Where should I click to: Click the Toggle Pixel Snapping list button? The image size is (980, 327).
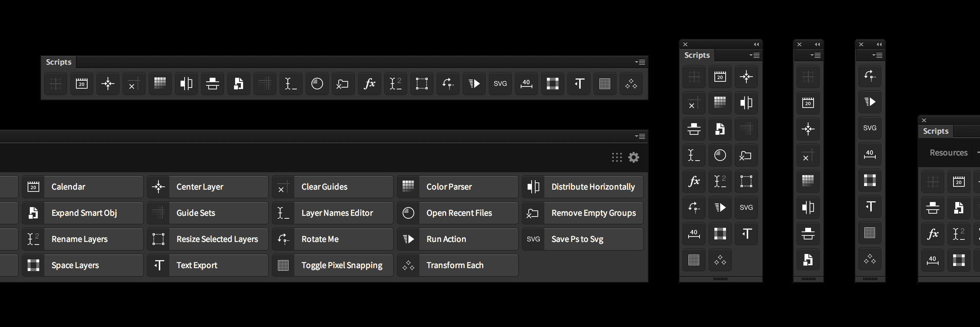(333, 265)
